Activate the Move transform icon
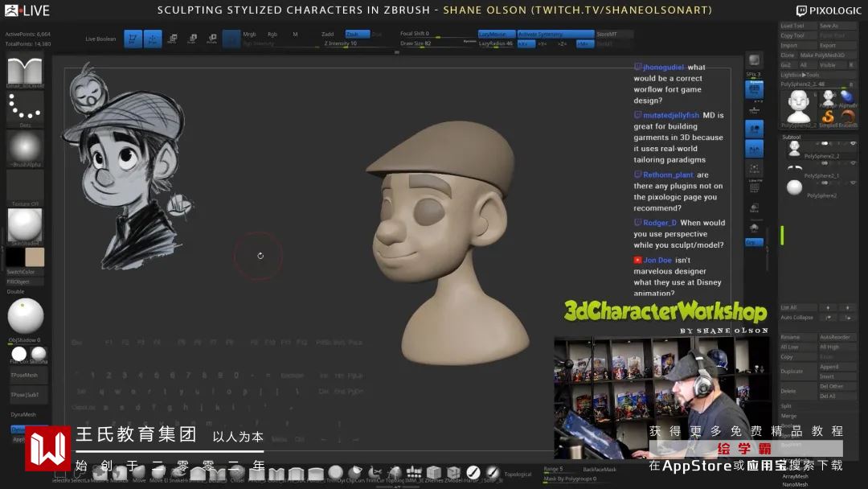The image size is (868, 489). (x=172, y=39)
